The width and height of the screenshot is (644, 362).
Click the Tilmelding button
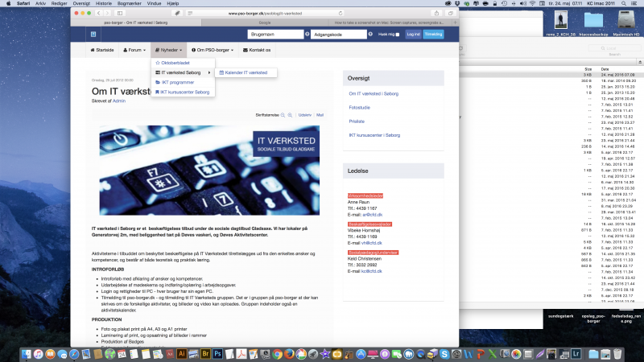click(x=433, y=35)
